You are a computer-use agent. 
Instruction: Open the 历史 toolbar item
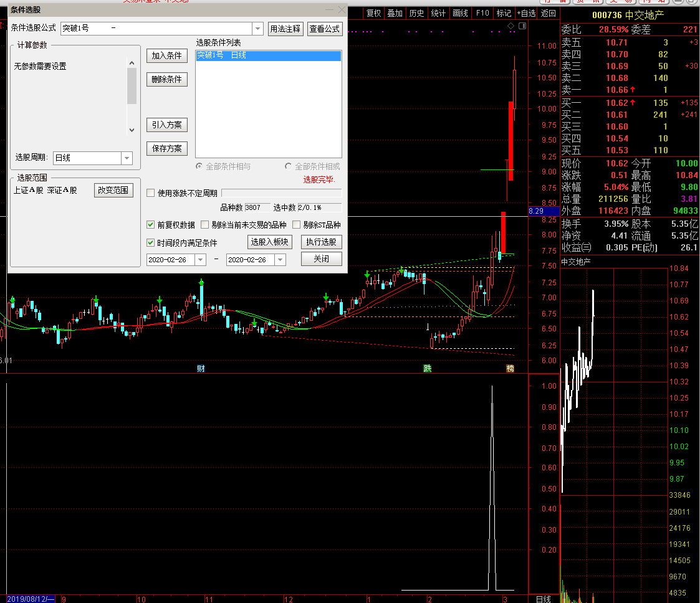(416, 13)
